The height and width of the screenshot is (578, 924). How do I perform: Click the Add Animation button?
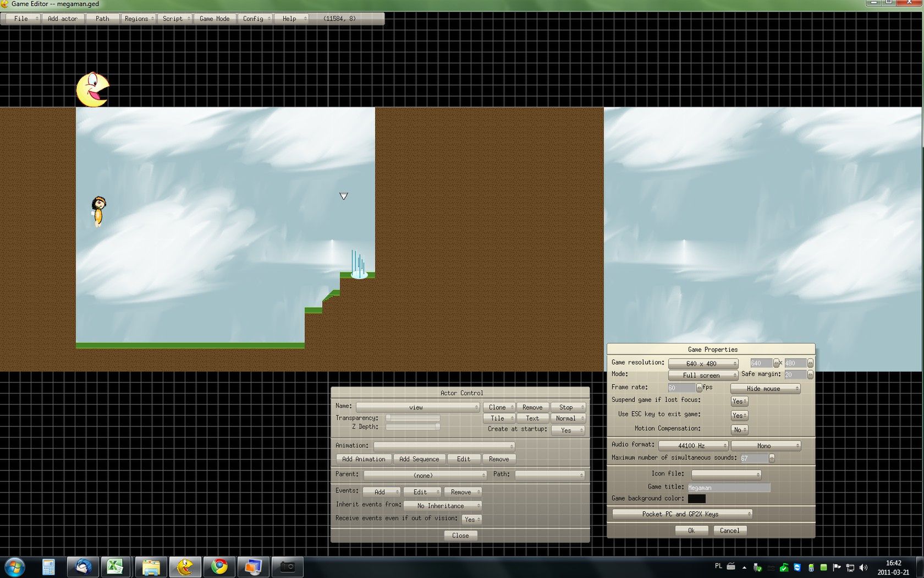[x=364, y=459]
